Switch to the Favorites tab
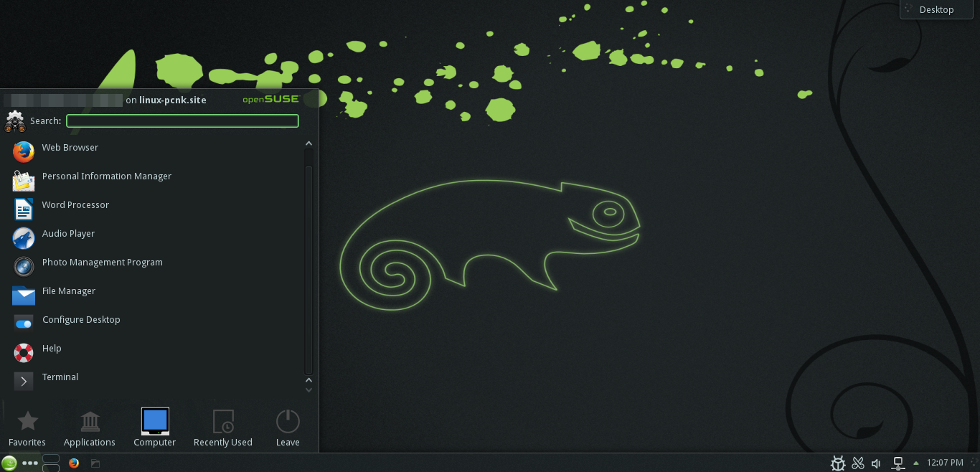This screenshot has width=980, height=472. [x=27, y=428]
